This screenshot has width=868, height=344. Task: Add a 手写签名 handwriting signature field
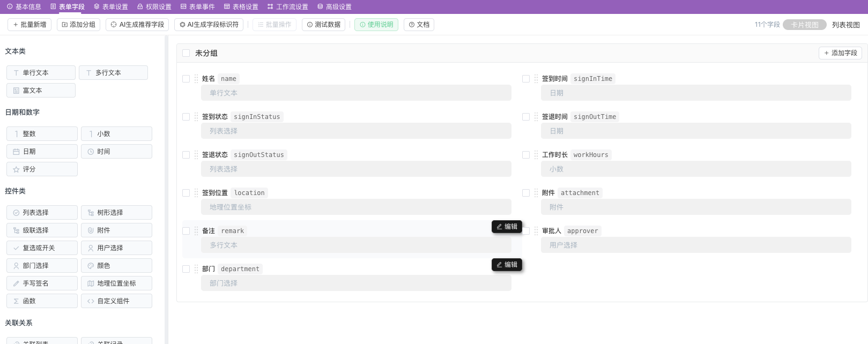(42, 283)
